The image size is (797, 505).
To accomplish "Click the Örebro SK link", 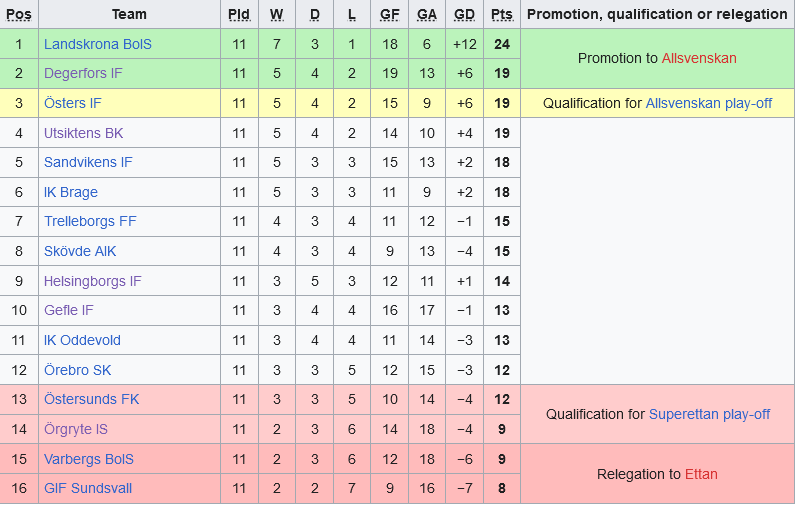I will click(77, 370).
